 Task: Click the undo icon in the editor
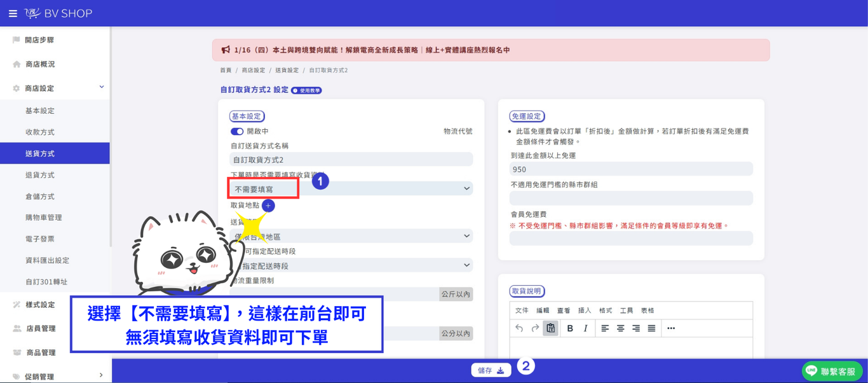pyautogui.click(x=519, y=328)
